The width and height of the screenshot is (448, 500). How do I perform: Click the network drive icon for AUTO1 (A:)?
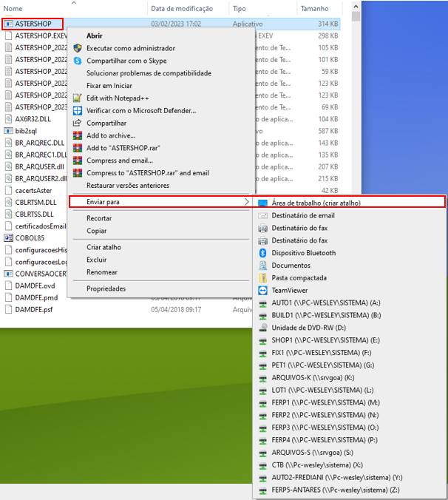tap(262, 303)
